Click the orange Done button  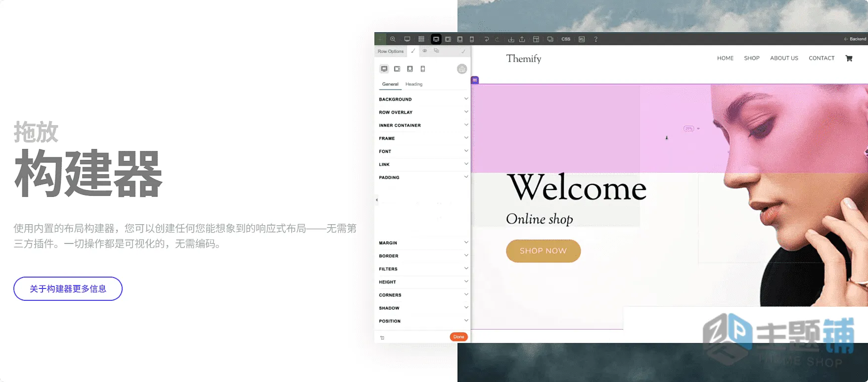tap(458, 337)
